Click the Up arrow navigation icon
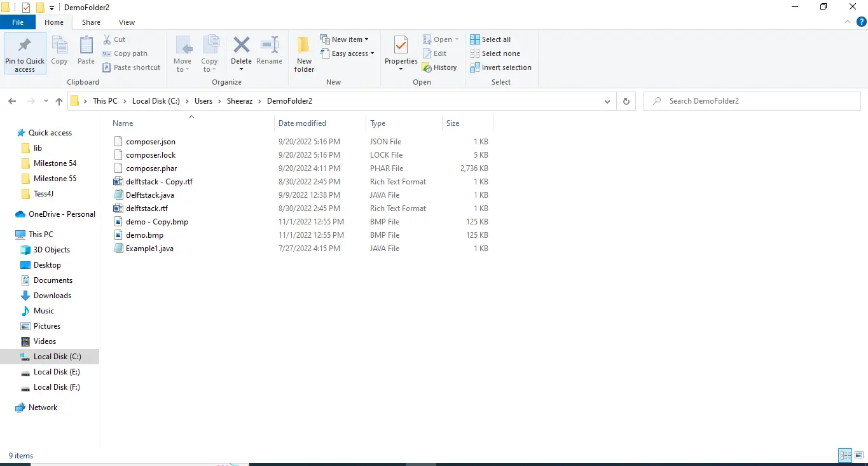The height and width of the screenshot is (466, 868). 59,101
